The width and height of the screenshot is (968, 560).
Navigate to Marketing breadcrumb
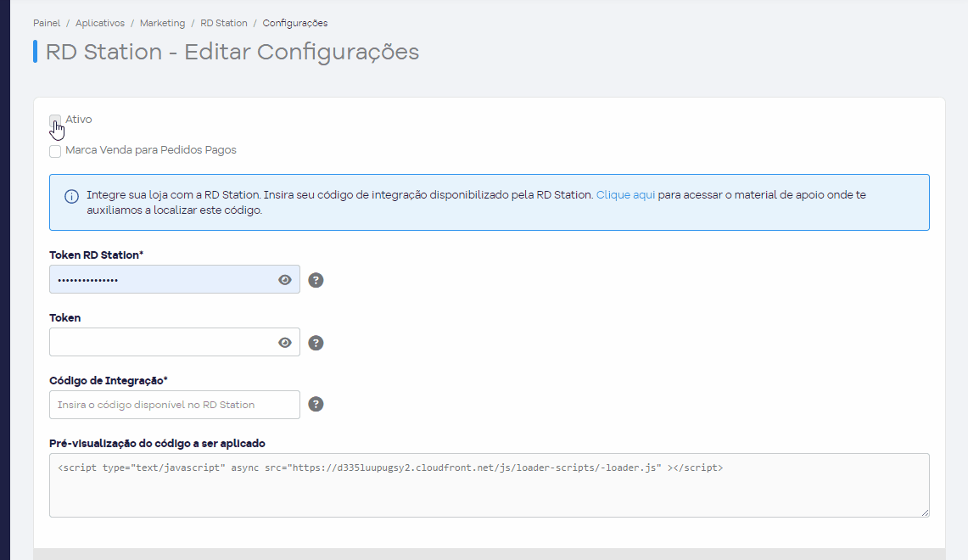pyautogui.click(x=162, y=23)
